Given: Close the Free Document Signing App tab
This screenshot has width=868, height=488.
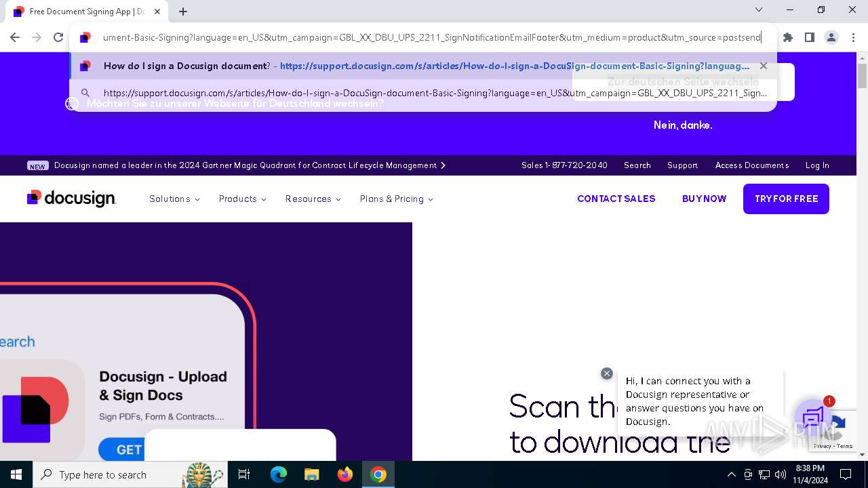Looking at the screenshot, I should click(157, 12).
